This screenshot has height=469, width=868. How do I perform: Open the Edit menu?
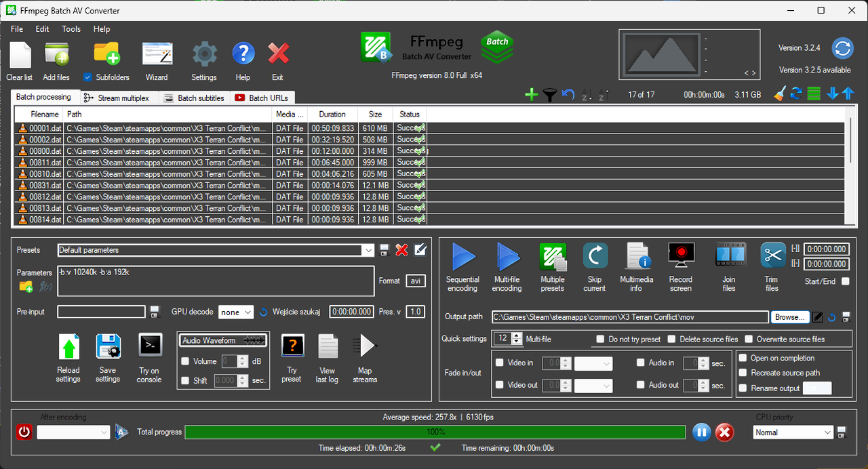42,29
